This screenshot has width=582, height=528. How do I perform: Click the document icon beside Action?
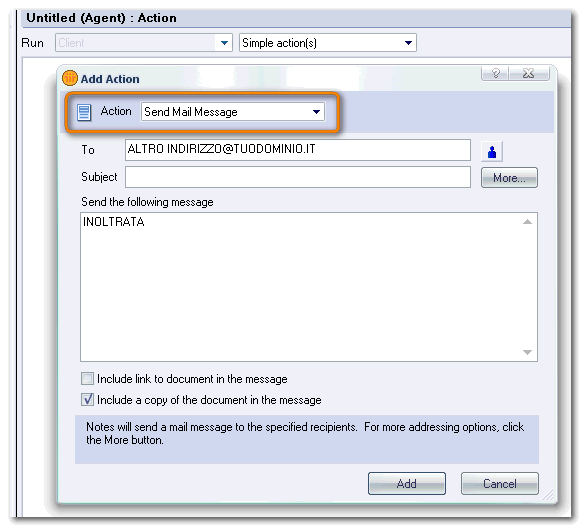tap(84, 112)
